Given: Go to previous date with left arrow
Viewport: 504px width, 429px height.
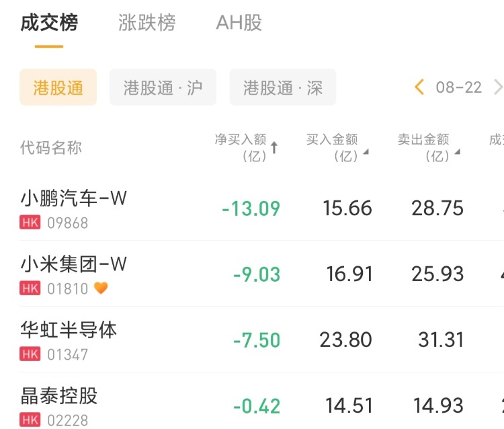Looking at the screenshot, I should pos(419,87).
